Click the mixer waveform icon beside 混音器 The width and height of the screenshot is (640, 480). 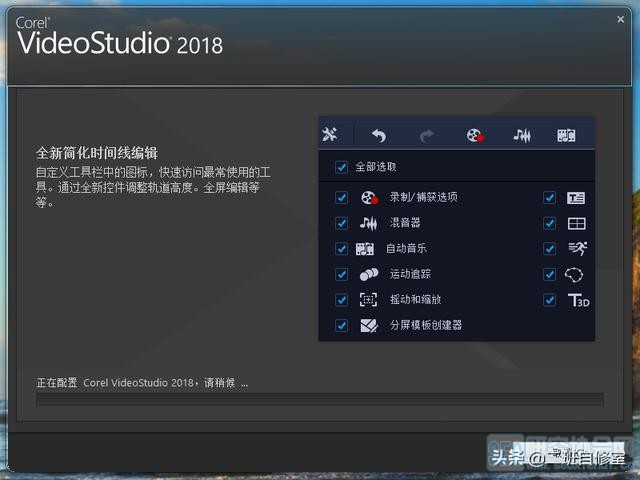368,223
